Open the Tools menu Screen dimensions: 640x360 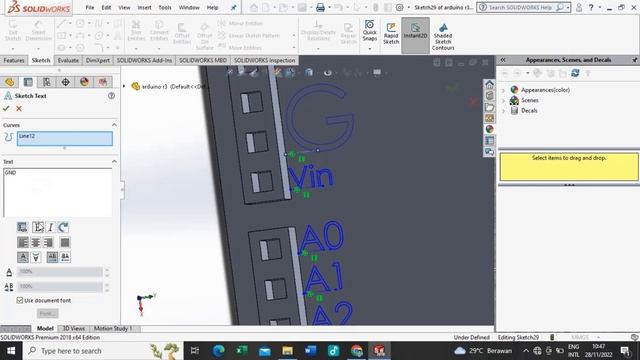pyautogui.click(x=165, y=7)
